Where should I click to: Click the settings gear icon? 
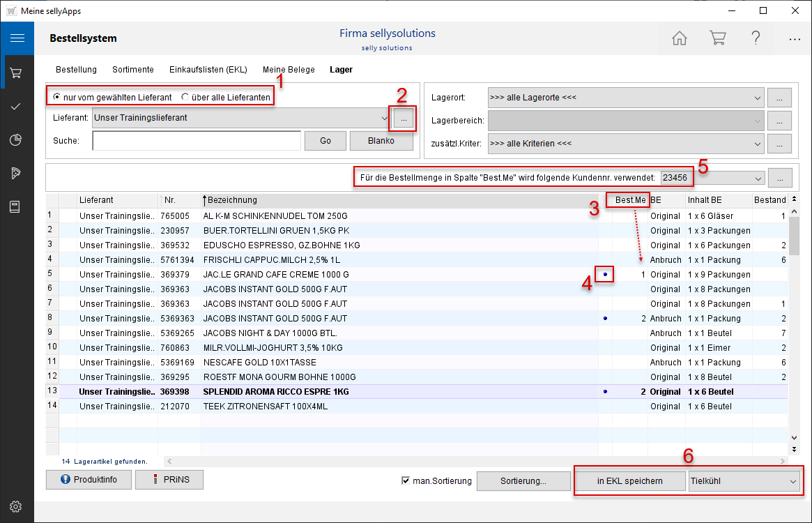17,506
